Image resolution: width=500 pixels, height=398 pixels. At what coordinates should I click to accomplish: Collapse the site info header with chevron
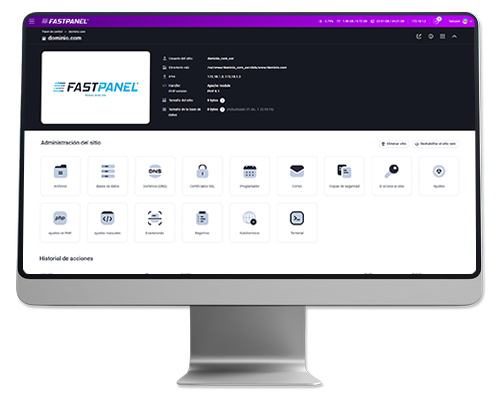point(454,36)
